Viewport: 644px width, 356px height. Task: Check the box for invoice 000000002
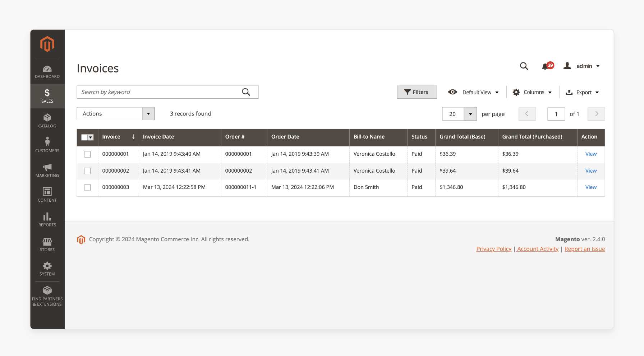(87, 171)
